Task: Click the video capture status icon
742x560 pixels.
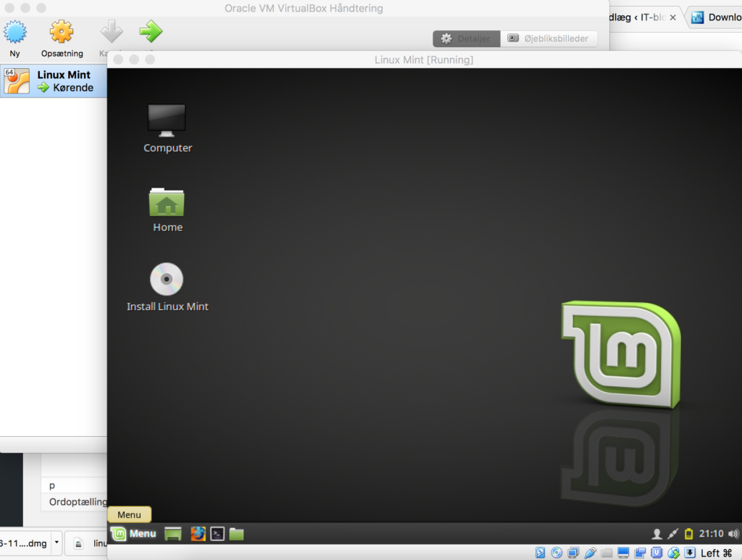Action: 640,553
